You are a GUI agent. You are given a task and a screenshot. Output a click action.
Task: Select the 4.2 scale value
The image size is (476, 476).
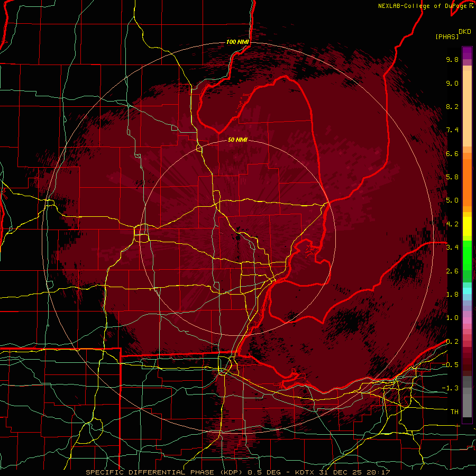452,224
